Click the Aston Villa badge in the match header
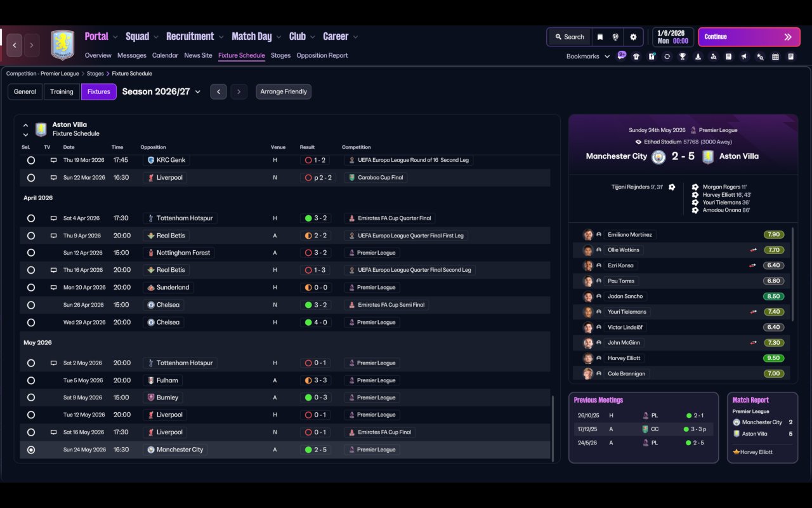Viewport: 812px width, 508px height. 708,157
